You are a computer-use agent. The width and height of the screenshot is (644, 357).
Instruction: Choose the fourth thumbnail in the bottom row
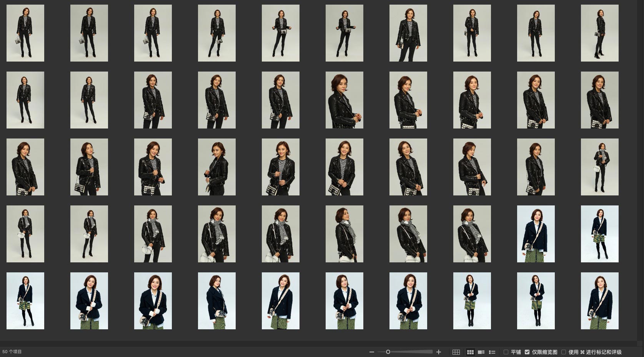(x=216, y=301)
